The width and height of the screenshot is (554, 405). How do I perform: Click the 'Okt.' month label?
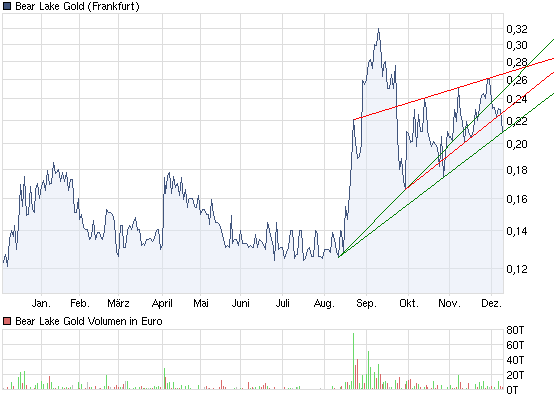click(409, 303)
